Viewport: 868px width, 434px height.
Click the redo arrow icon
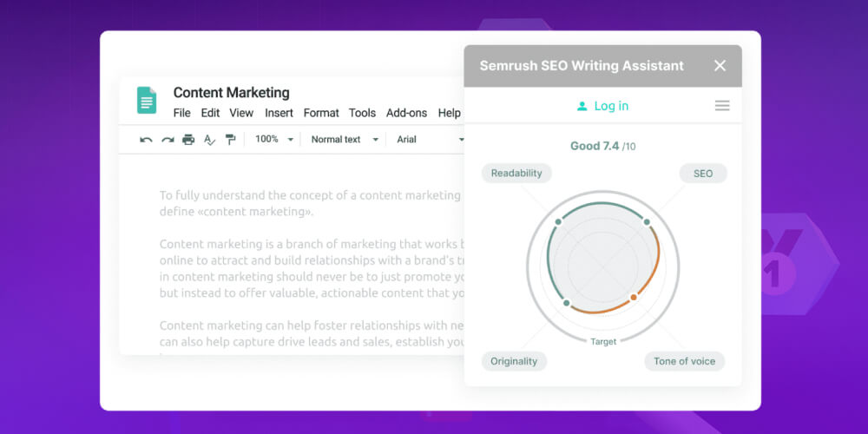tap(168, 140)
